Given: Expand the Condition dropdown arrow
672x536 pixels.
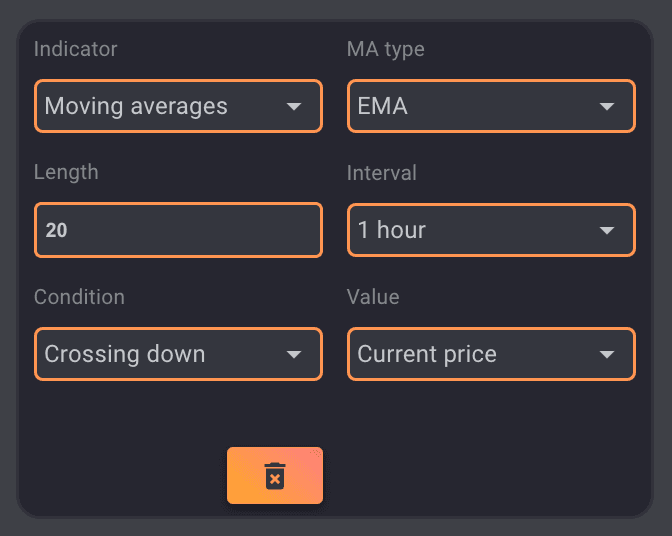Looking at the screenshot, I should (294, 355).
